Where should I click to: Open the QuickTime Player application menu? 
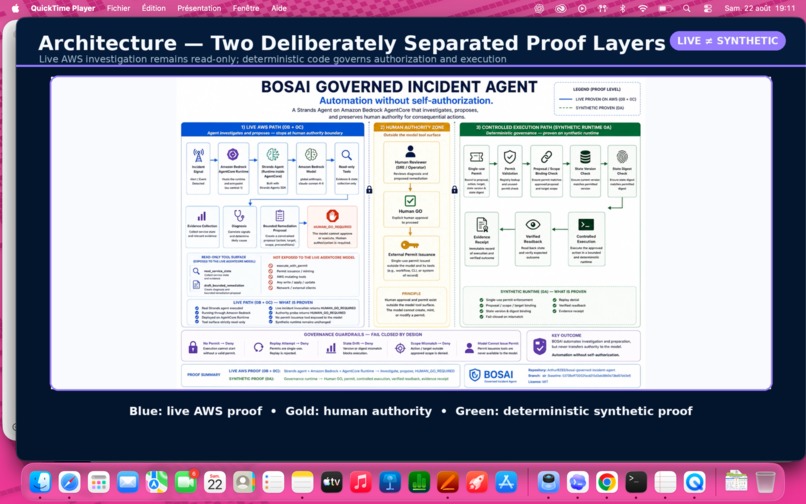click(x=63, y=8)
